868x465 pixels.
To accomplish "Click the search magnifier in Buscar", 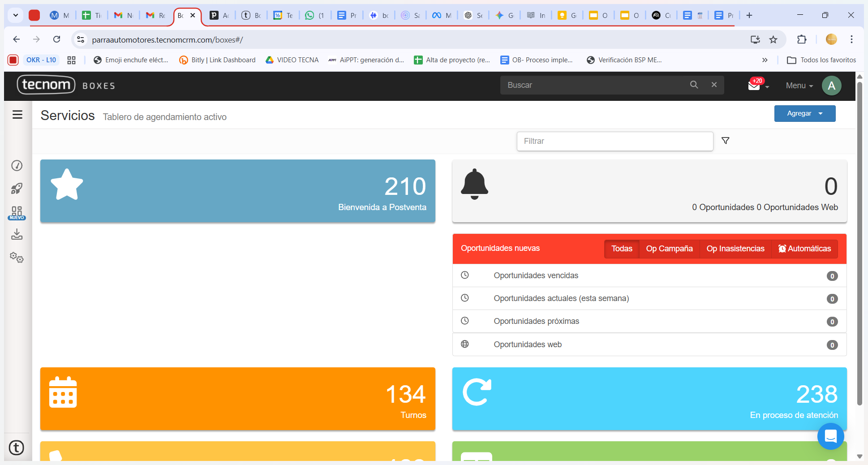I will 694,85.
